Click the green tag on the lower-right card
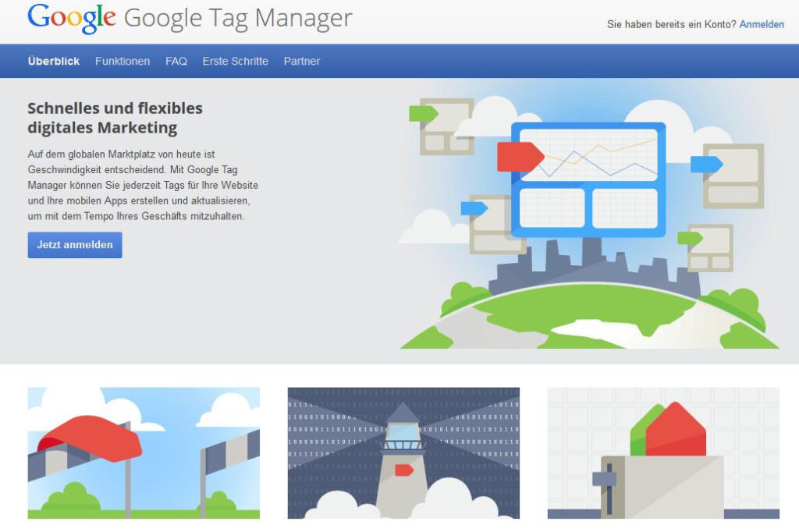 click(x=690, y=238)
